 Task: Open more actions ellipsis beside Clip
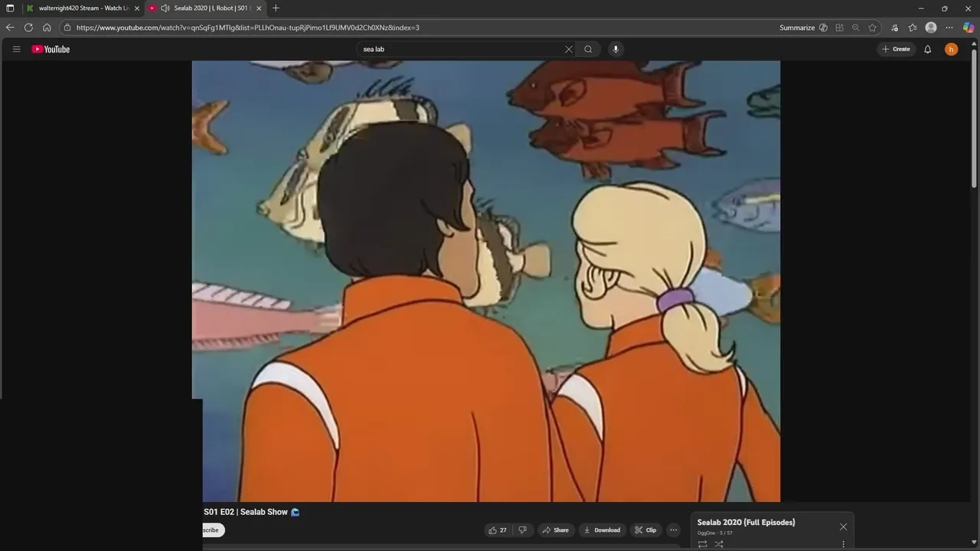click(x=674, y=530)
